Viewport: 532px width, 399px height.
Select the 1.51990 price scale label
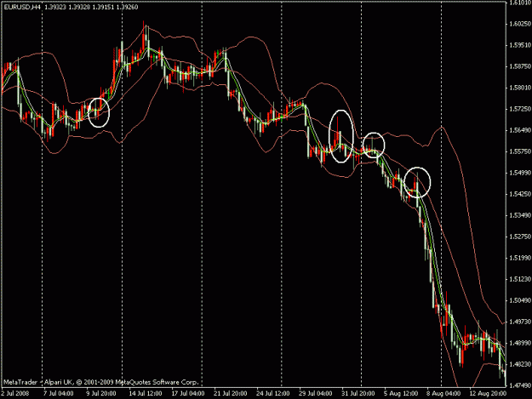(520, 258)
